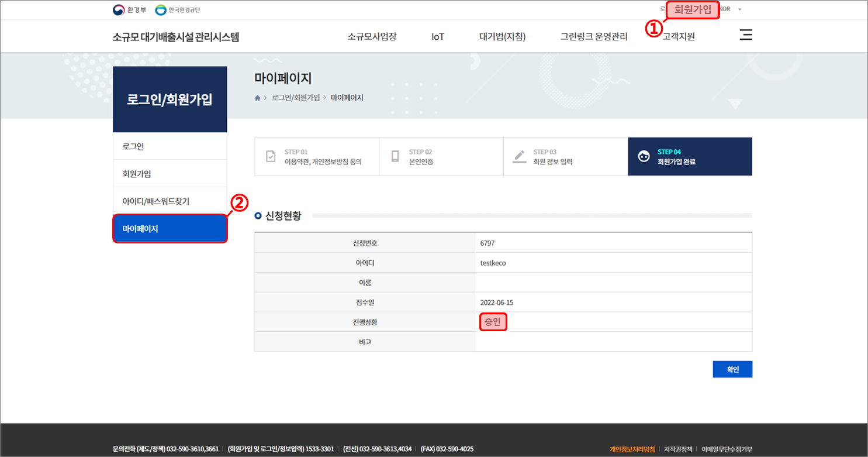Click footer (회원가입 및 로그인/정보입력) 1533-3301 text
The width and height of the screenshot is (868, 457).
click(281, 449)
